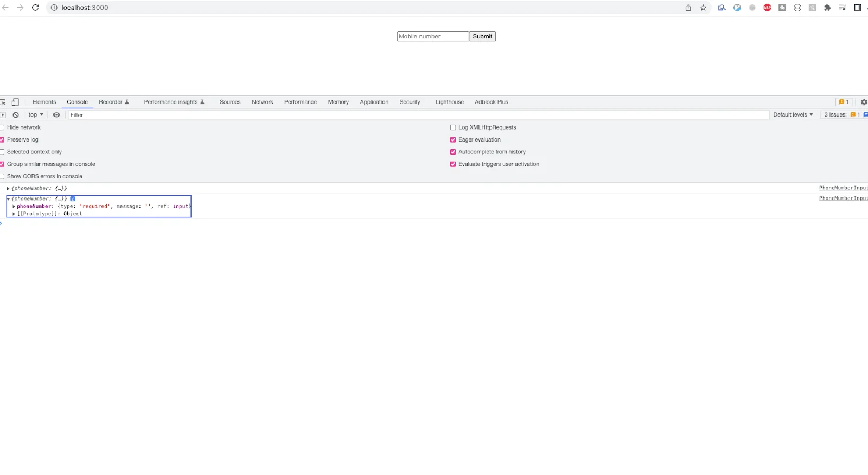Go back with the browser back arrow
The height and width of the screenshot is (475, 868).
click(5, 8)
